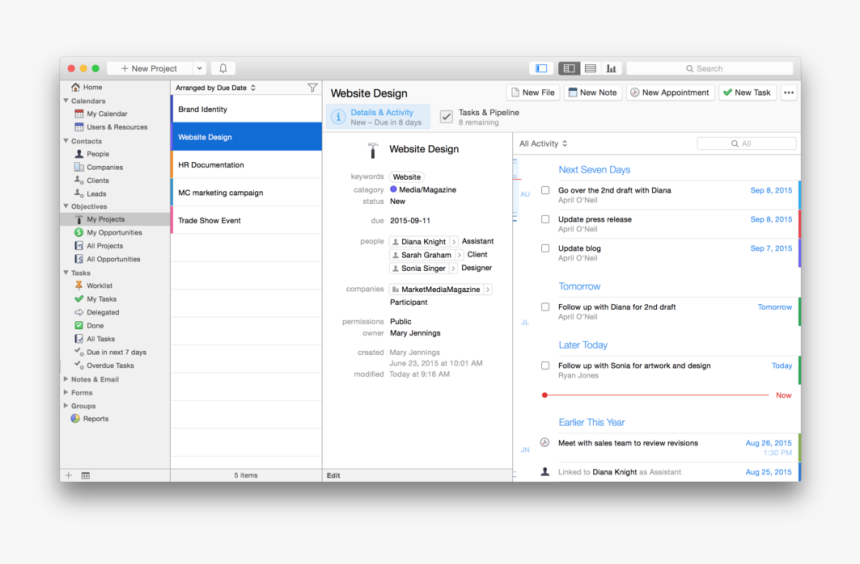Check 'Go over the 2nd draft with Diana'
The image size is (860, 564).
[x=545, y=190]
